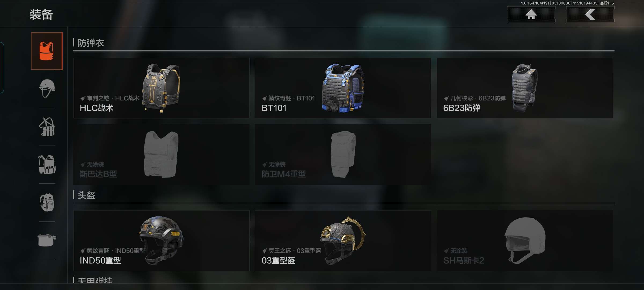Open the chest rig sidebar category

[x=47, y=127]
